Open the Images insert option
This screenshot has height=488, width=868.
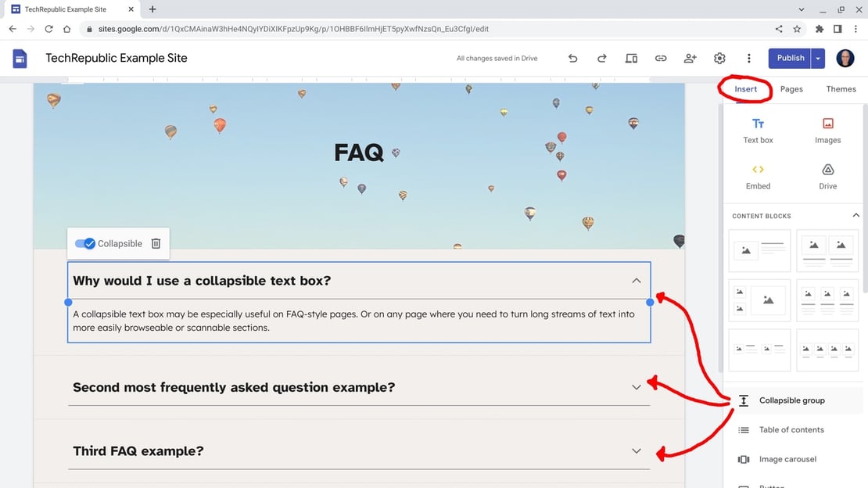tap(827, 130)
